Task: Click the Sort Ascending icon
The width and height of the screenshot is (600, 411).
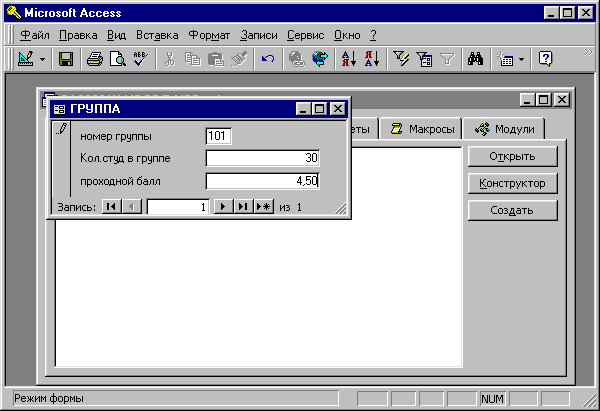Action: 349,59
